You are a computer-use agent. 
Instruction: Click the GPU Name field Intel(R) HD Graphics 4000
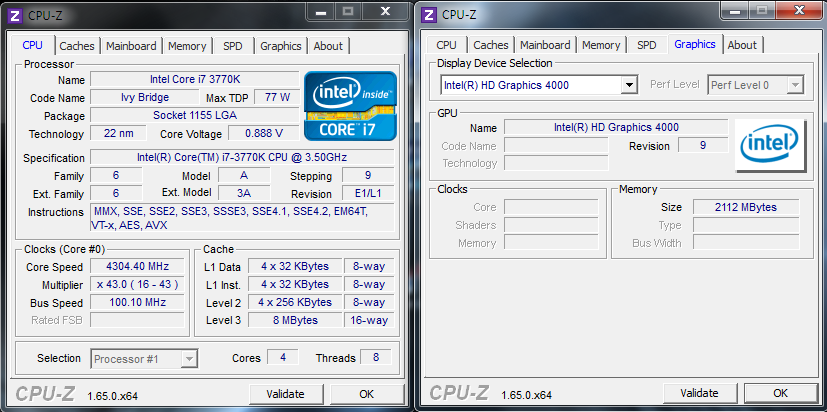(616, 127)
